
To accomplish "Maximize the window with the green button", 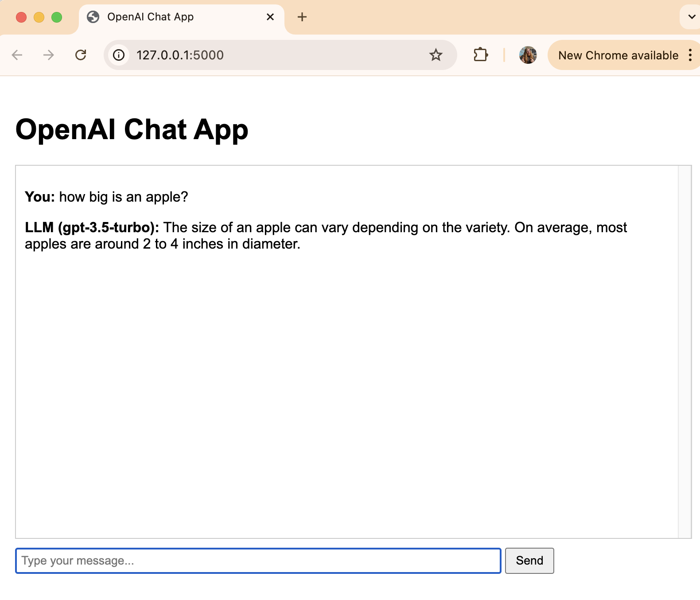I will (x=57, y=17).
